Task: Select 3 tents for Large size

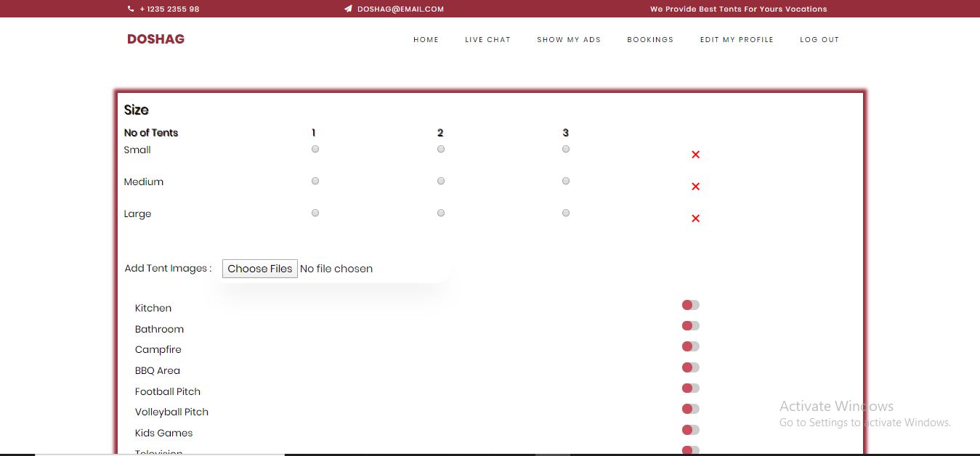Action: pyautogui.click(x=566, y=213)
